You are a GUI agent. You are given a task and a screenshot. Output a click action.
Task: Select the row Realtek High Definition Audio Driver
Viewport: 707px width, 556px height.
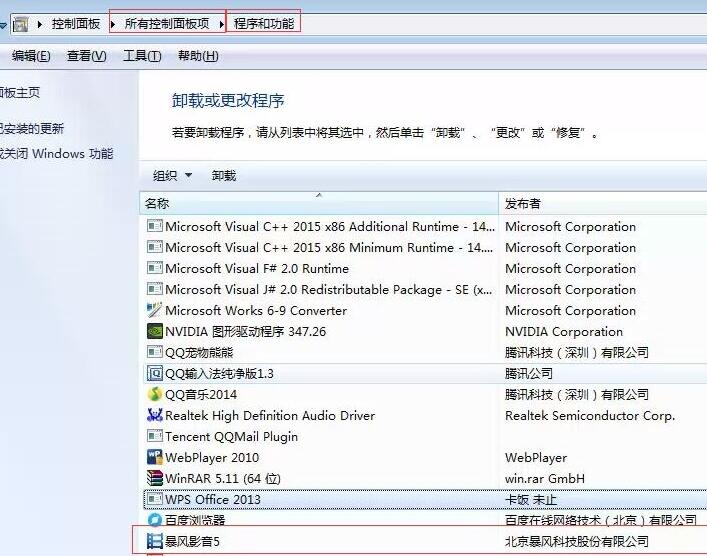425,415
